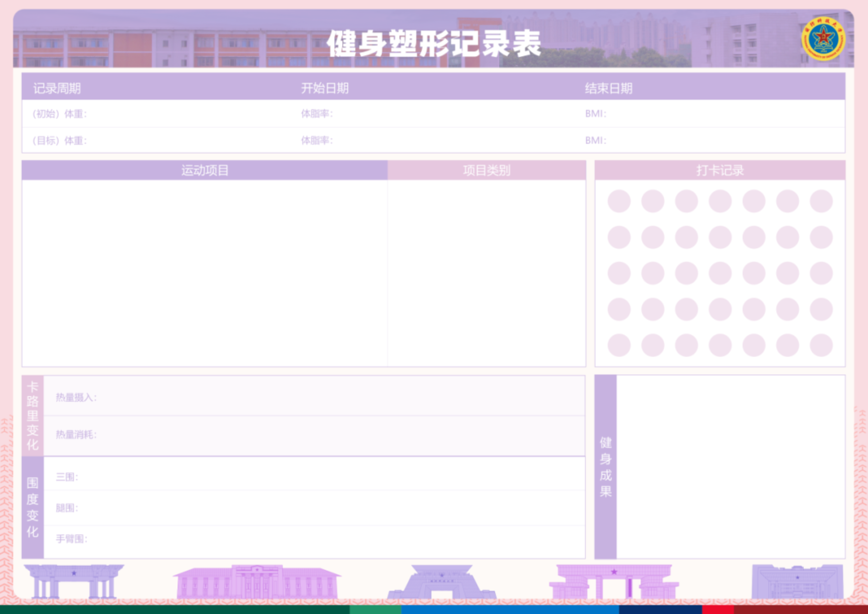Click the 运动项目 column header

tap(205, 170)
